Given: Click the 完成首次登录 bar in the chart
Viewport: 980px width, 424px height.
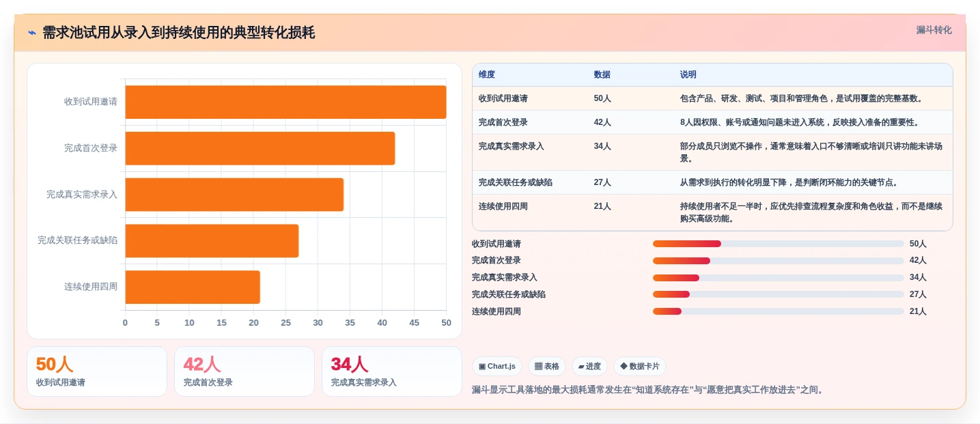Looking at the screenshot, I should (x=260, y=148).
